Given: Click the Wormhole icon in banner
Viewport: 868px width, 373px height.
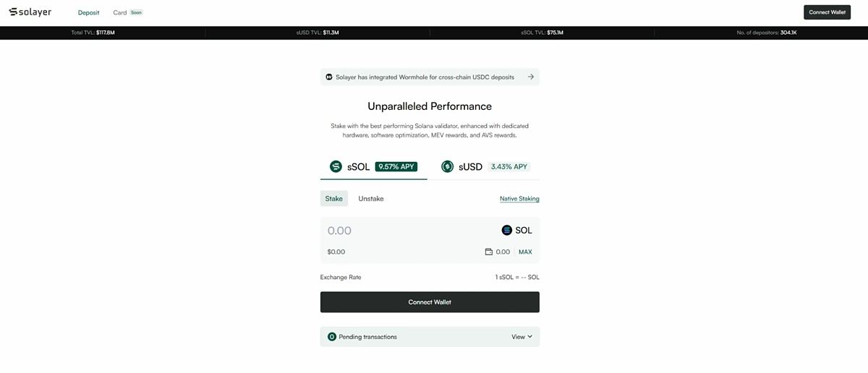Looking at the screenshot, I should 328,77.
